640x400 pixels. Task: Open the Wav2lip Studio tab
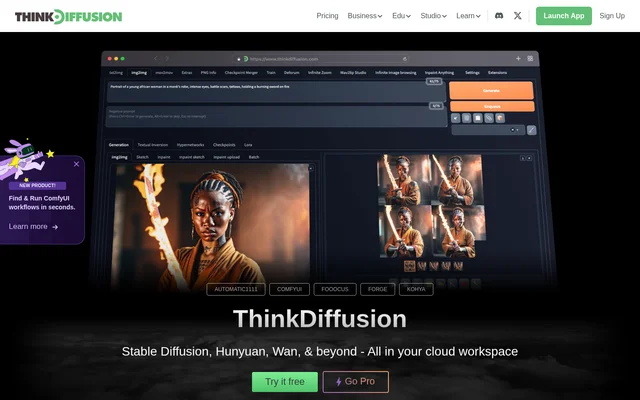(x=353, y=73)
